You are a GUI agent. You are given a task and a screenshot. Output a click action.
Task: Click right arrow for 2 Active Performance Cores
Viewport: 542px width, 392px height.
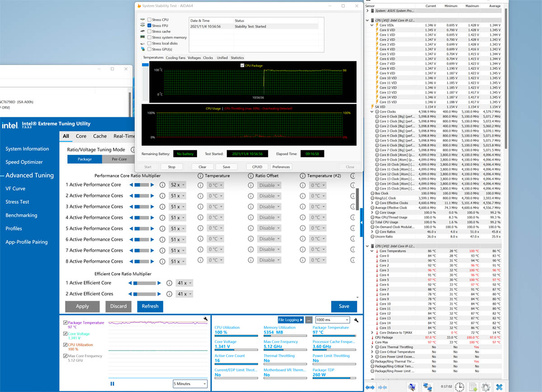click(152, 196)
